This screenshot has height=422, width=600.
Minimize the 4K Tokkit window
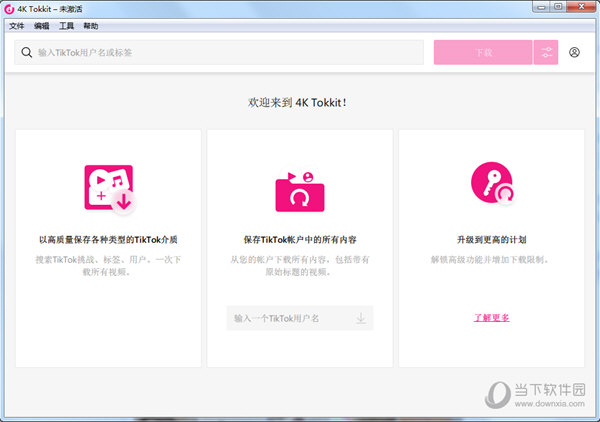[x=541, y=7]
